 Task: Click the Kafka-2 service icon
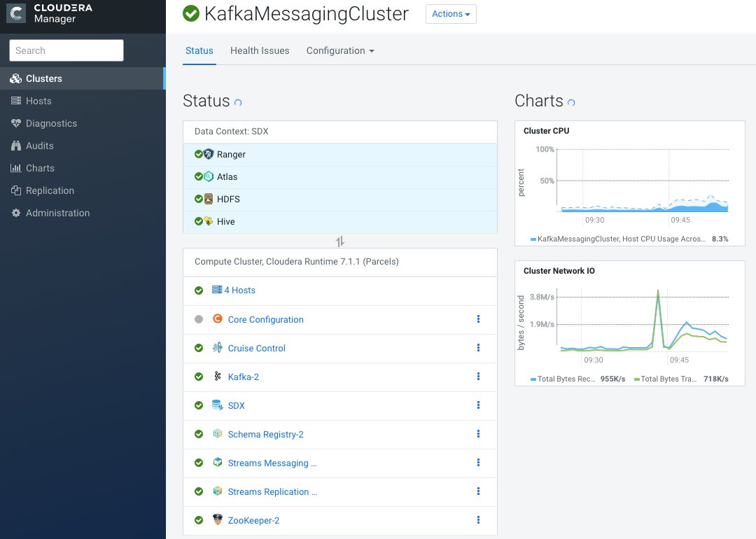(218, 377)
